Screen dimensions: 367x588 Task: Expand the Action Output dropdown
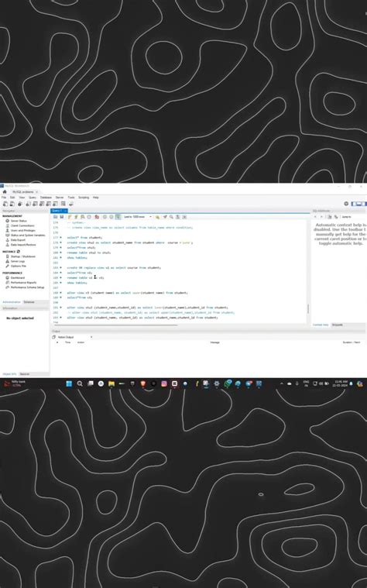click(74, 337)
